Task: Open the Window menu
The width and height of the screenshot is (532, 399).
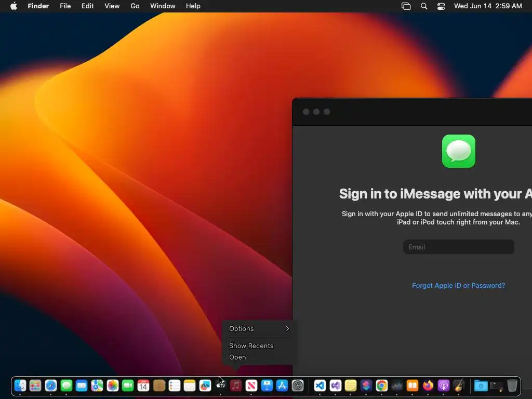Action: [x=163, y=6]
